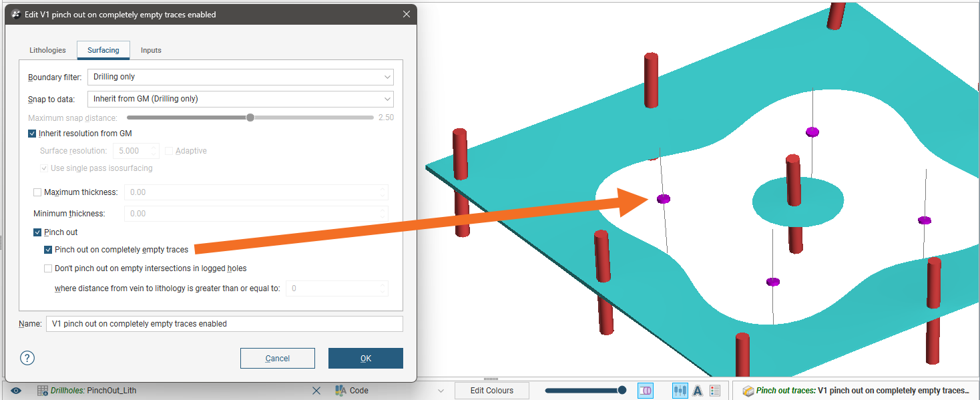Image resolution: width=980 pixels, height=400 pixels.
Task: Uncheck Inherit resolution from GM
Action: pyautogui.click(x=32, y=134)
